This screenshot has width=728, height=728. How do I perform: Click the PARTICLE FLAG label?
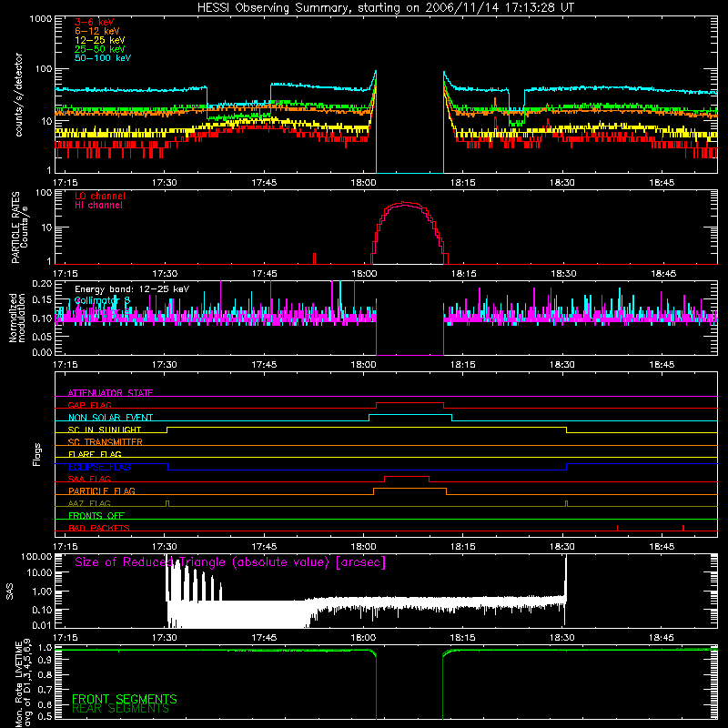click(102, 490)
